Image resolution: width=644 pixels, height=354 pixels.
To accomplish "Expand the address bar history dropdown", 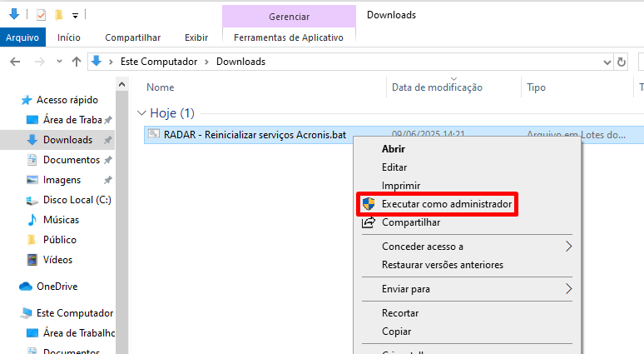I will (x=605, y=62).
